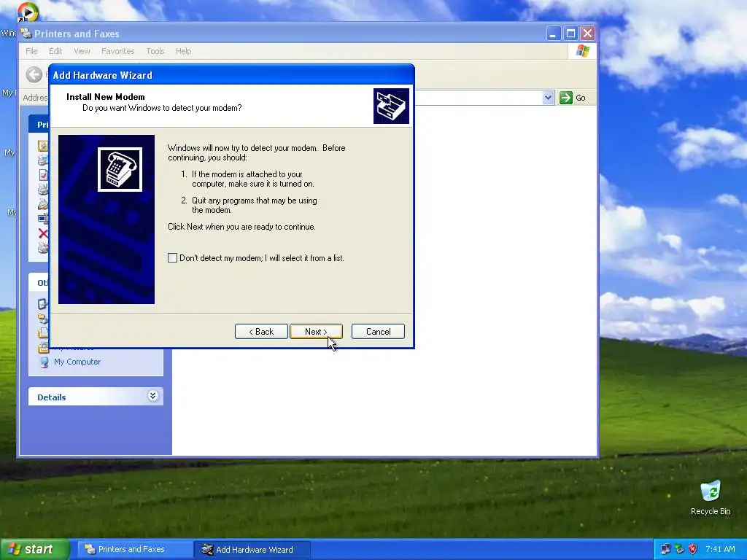Viewport: 747px width, 560px height.
Task: Check "Don't detect my modem" checkbox
Action: 172,258
